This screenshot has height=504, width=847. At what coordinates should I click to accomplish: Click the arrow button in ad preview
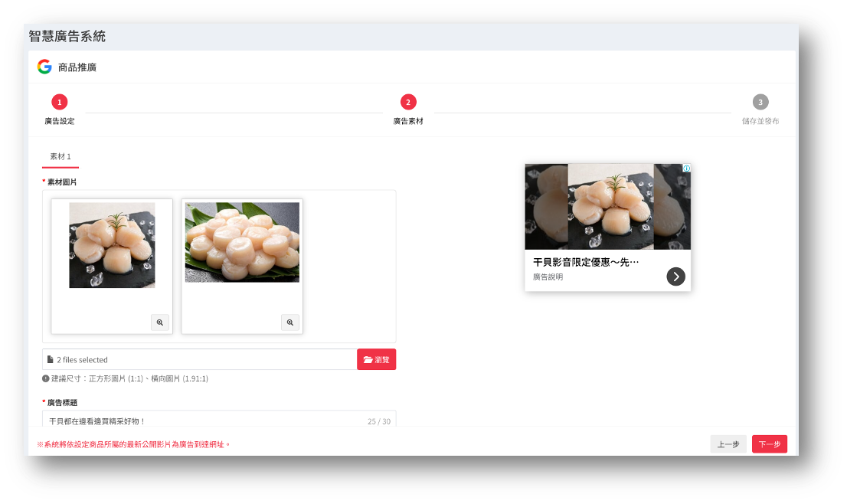click(x=675, y=277)
